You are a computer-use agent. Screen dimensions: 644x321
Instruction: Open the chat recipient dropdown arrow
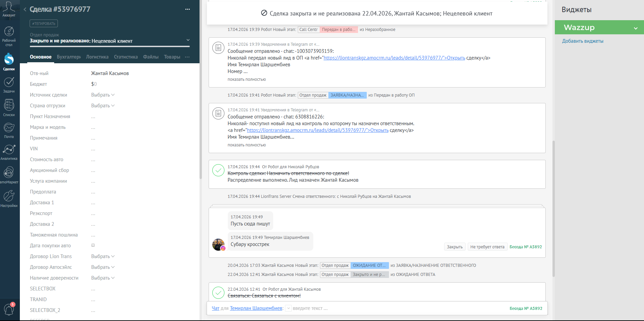click(x=288, y=308)
